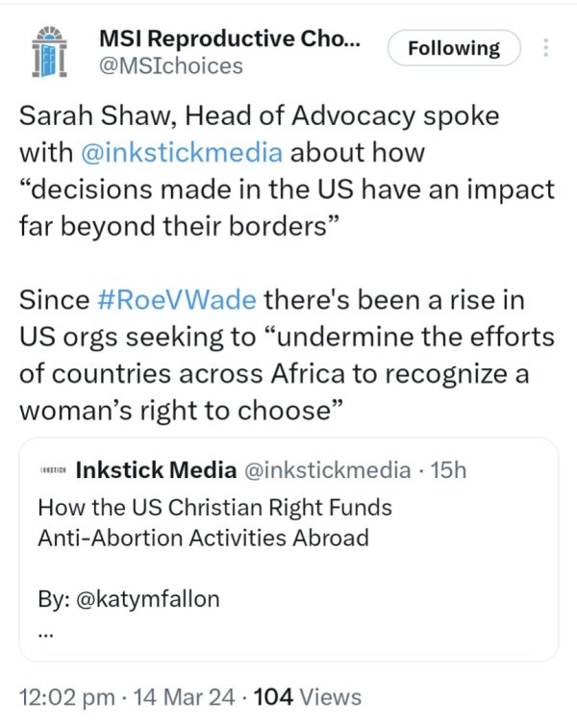
Task: Open the @inkstickmedia mention in tweet body
Action: [177, 153]
